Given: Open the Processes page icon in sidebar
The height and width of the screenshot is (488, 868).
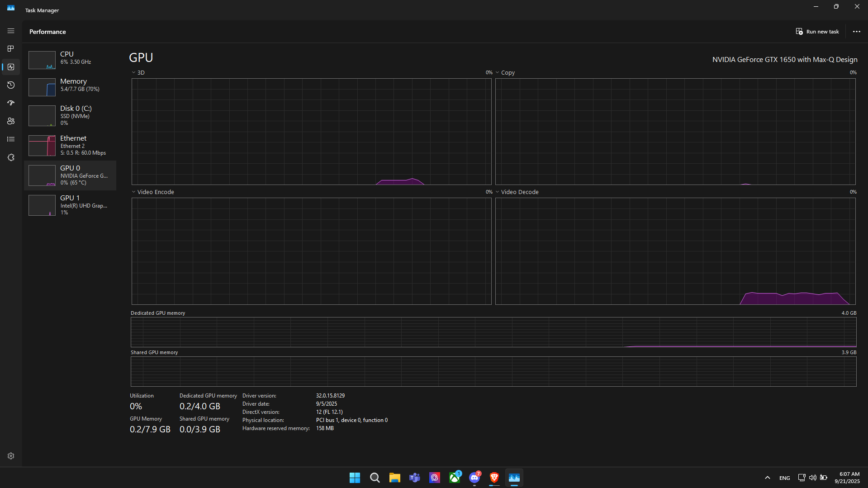Looking at the screenshot, I should [x=11, y=49].
